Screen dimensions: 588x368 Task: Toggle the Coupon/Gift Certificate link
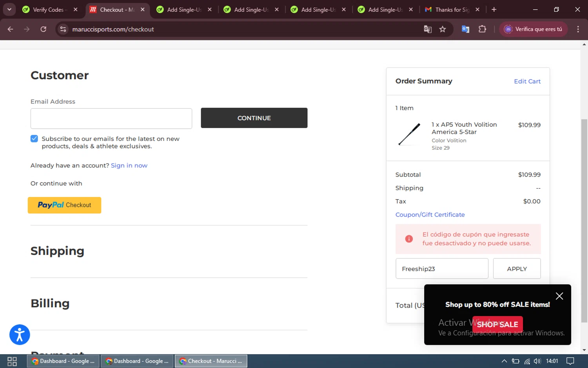coord(430,215)
